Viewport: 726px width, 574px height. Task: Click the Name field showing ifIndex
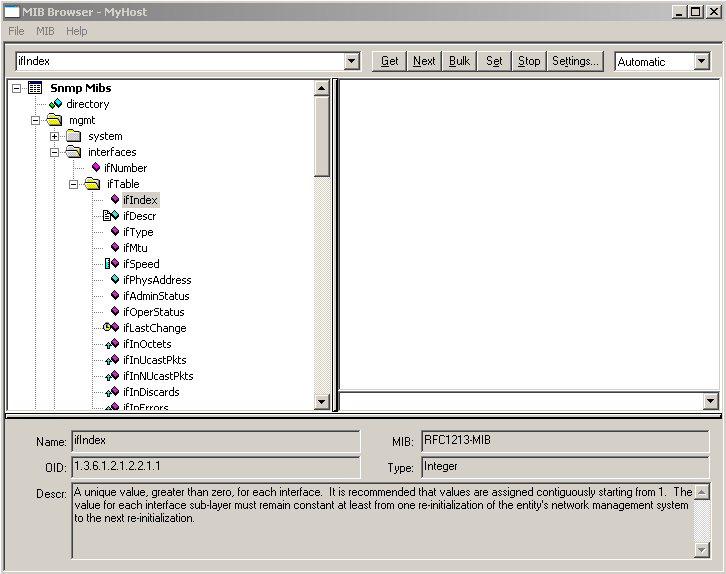(216, 441)
